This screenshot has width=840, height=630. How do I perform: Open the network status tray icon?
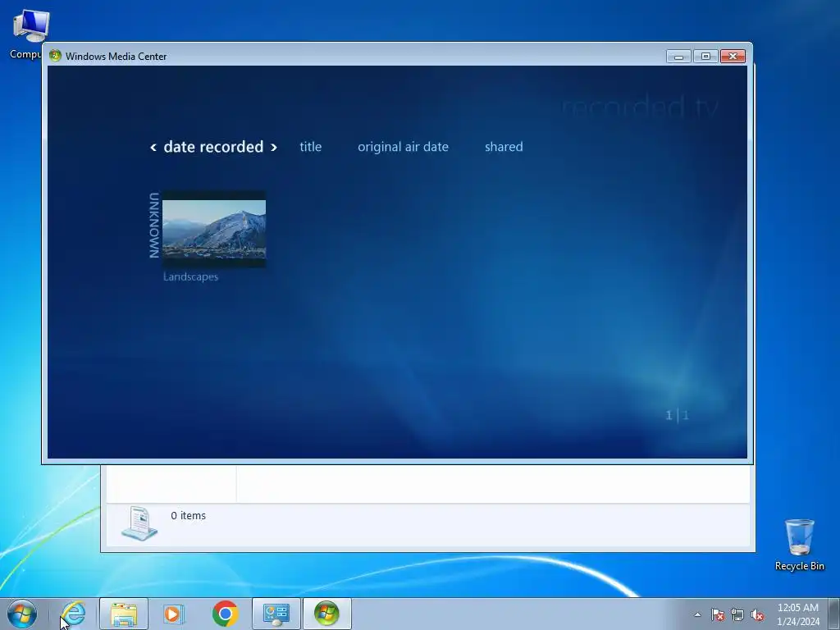(737, 614)
